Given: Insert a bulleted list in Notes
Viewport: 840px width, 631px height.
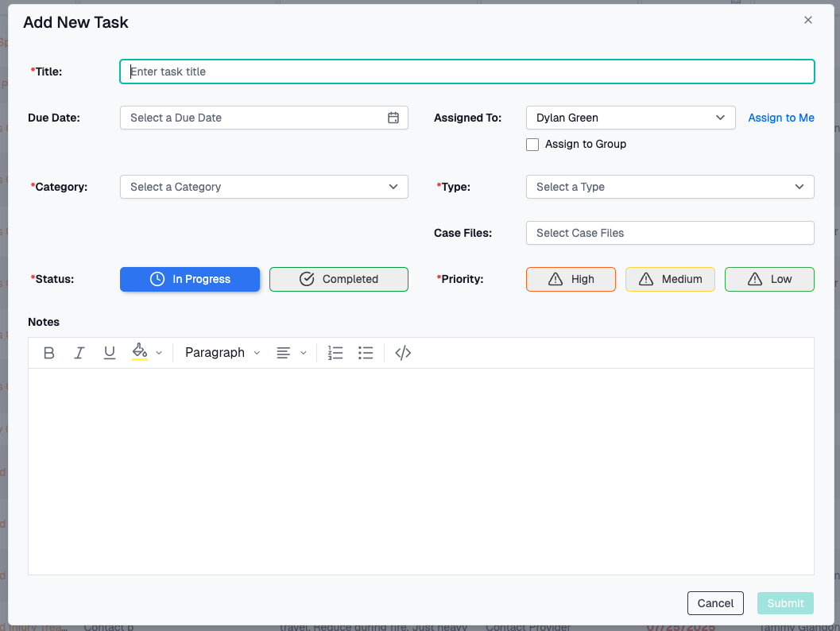Looking at the screenshot, I should coord(365,352).
